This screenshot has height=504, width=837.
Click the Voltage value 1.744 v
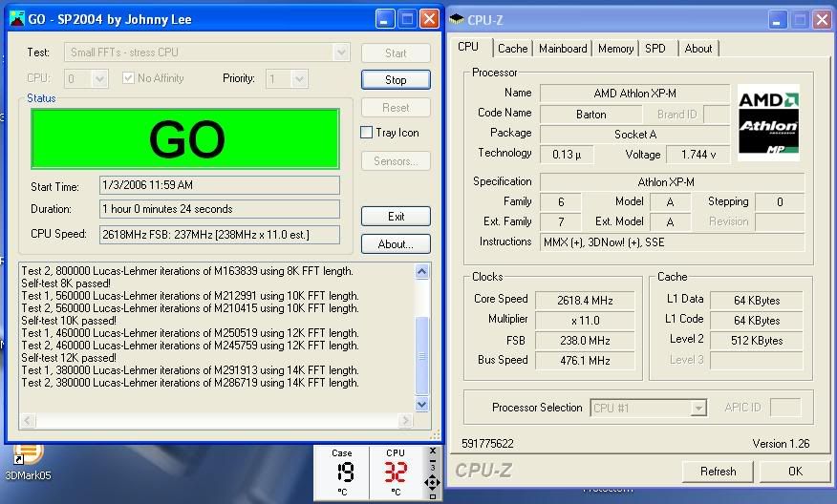[698, 155]
